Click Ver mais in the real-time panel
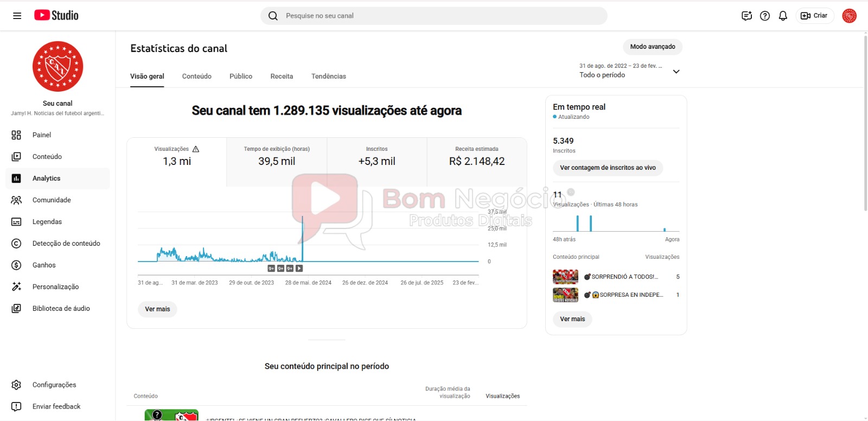 (x=572, y=319)
